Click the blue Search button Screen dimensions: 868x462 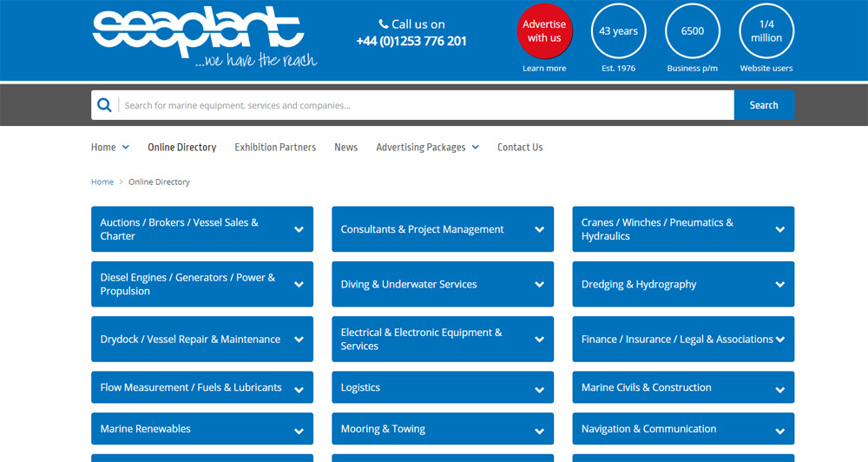tap(764, 105)
